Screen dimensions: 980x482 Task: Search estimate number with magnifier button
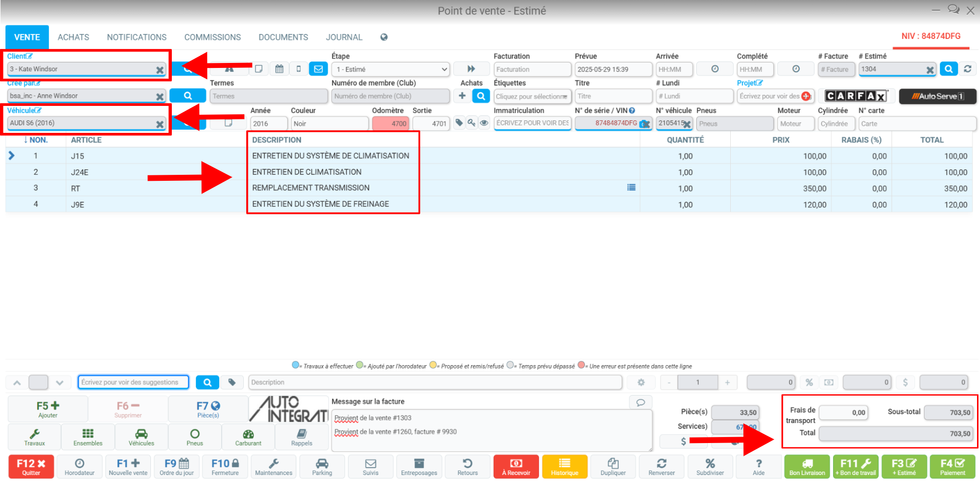click(x=949, y=69)
